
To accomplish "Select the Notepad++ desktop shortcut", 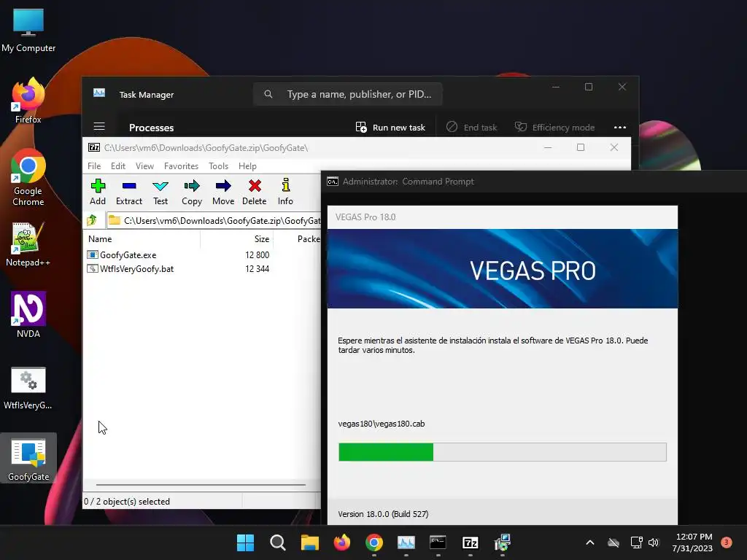I will [28, 245].
